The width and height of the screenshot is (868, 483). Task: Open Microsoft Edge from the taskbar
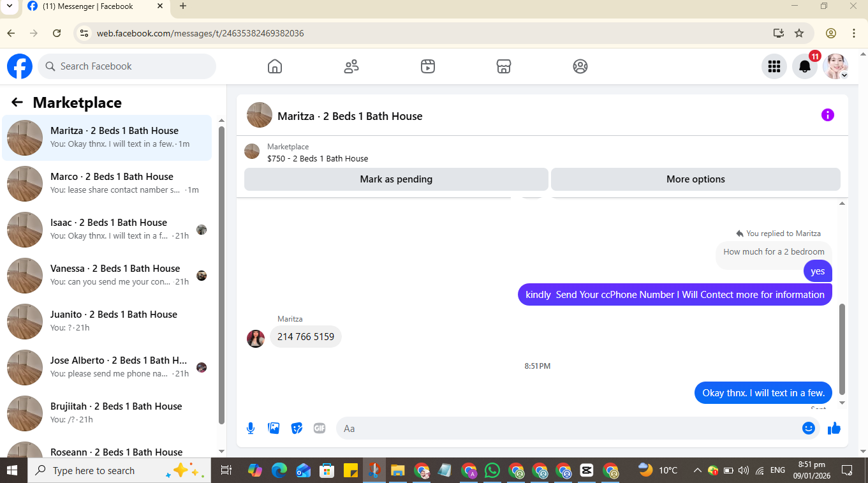click(279, 470)
